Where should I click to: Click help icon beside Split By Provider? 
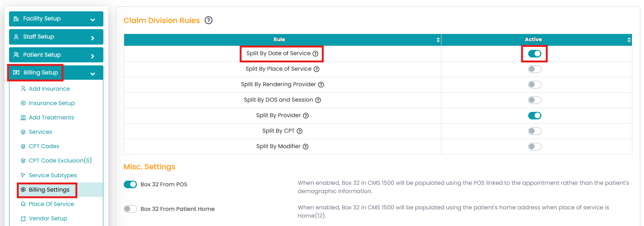[x=306, y=116]
